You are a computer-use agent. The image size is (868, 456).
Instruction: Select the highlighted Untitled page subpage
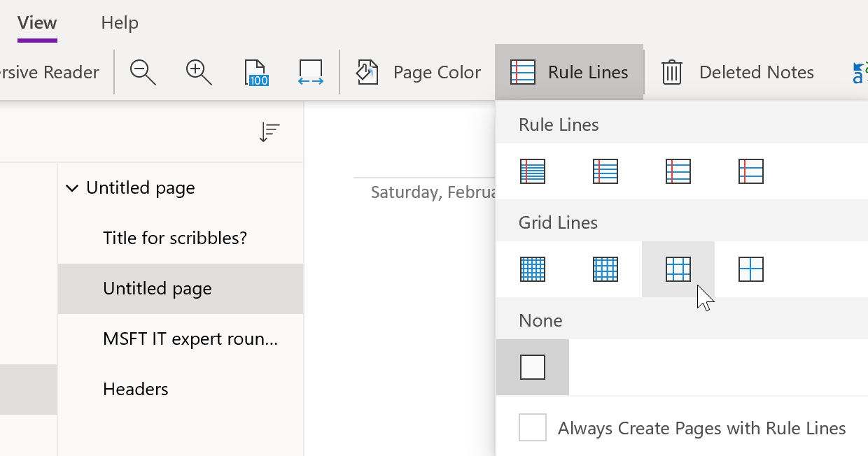pos(181,289)
